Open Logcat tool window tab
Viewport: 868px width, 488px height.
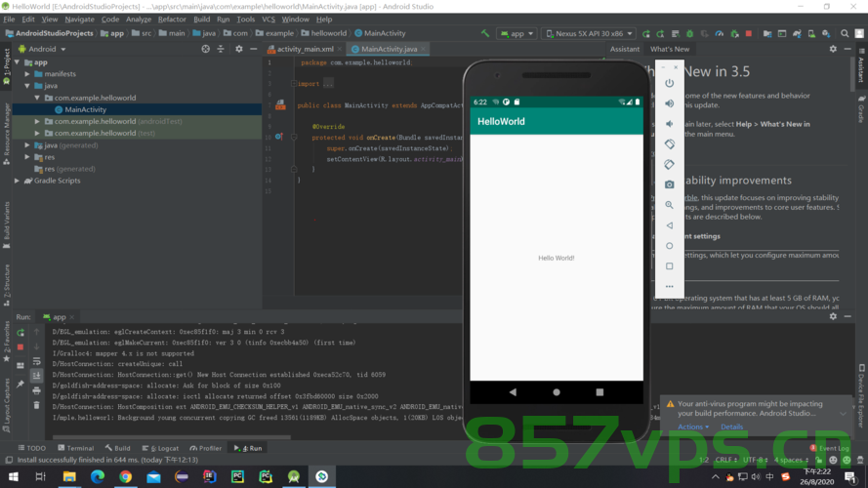(160, 448)
